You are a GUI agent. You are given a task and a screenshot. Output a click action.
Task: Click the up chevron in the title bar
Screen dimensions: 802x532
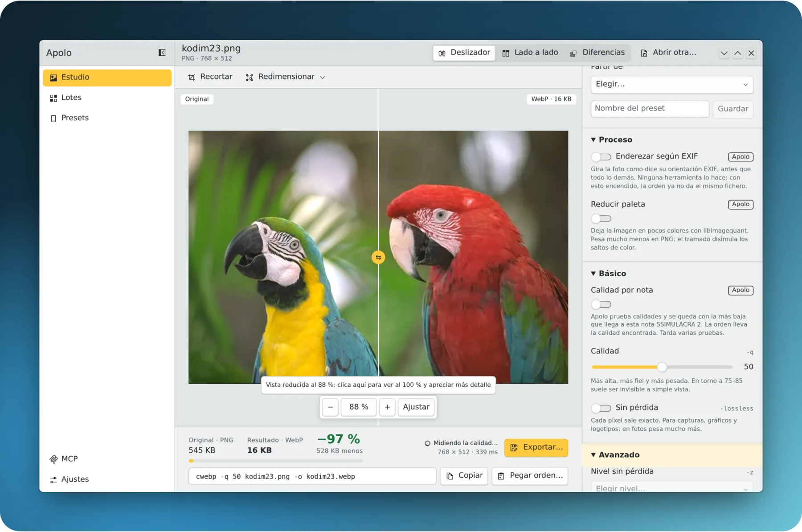(x=738, y=53)
